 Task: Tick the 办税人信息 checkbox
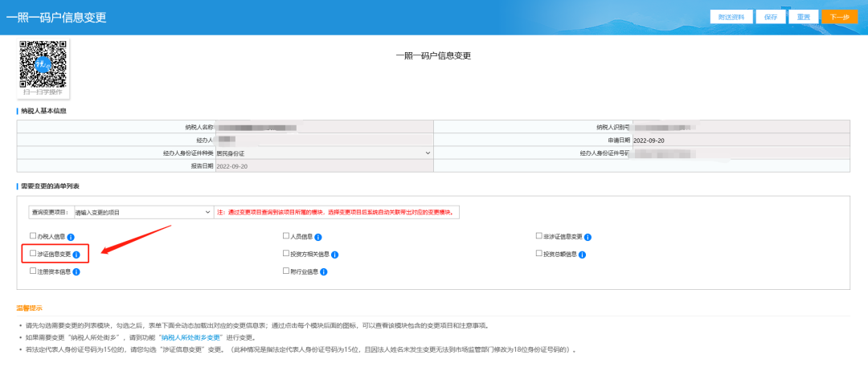point(33,236)
